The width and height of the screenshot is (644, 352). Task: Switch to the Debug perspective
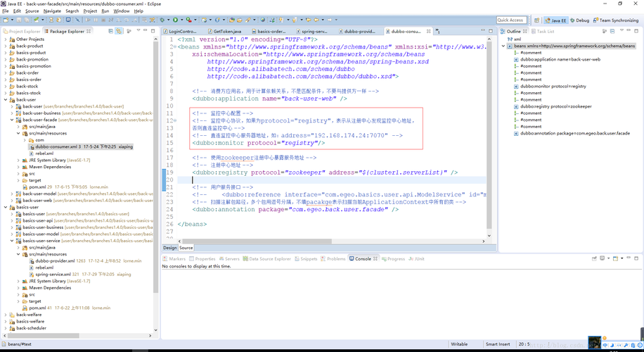(579, 20)
